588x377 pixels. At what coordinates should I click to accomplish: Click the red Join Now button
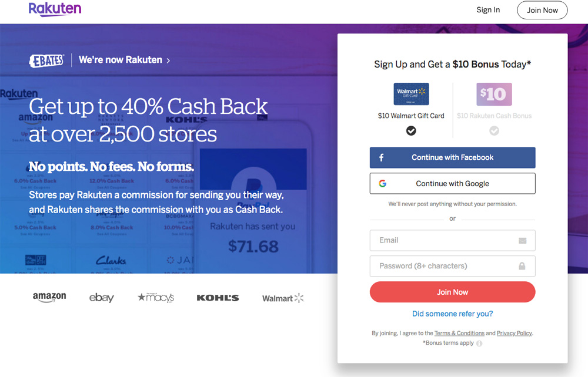click(x=452, y=292)
